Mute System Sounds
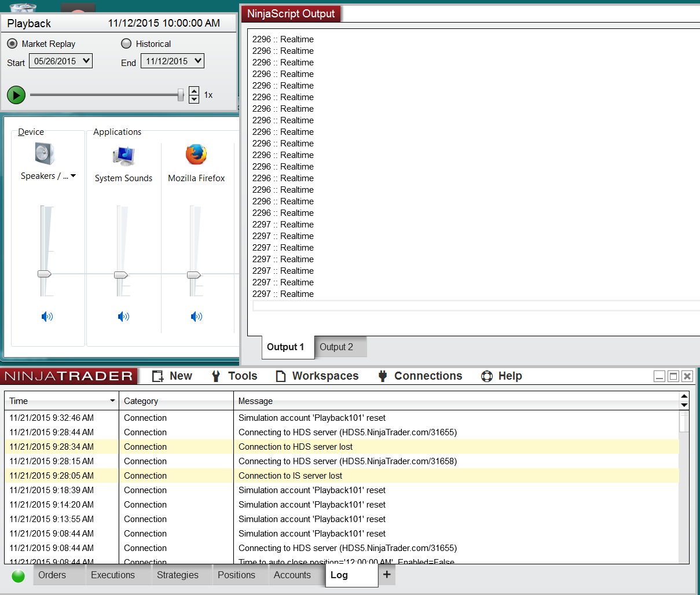This screenshot has width=700, height=595. coord(123,316)
